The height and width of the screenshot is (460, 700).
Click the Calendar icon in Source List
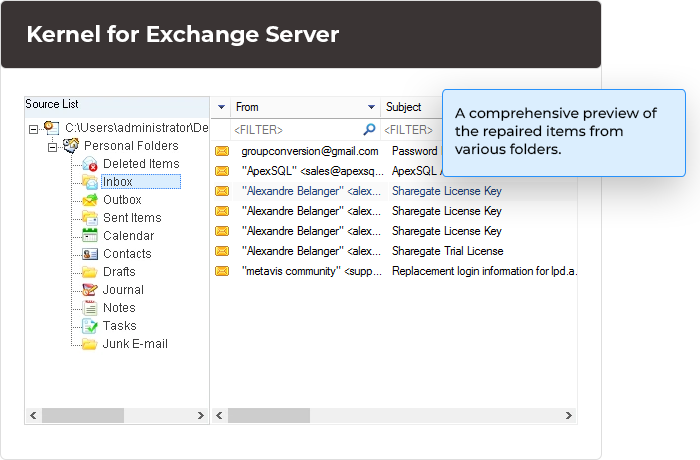click(90, 235)
